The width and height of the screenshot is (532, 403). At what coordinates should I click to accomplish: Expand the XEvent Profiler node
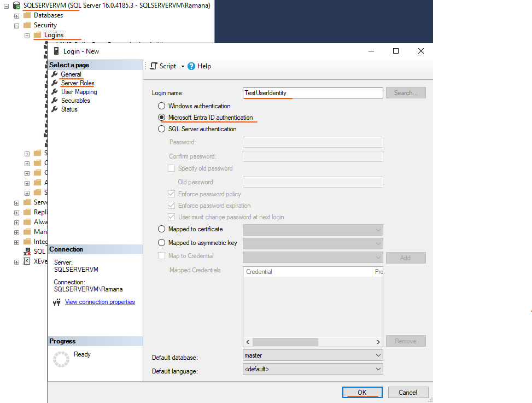coord(16,261)
